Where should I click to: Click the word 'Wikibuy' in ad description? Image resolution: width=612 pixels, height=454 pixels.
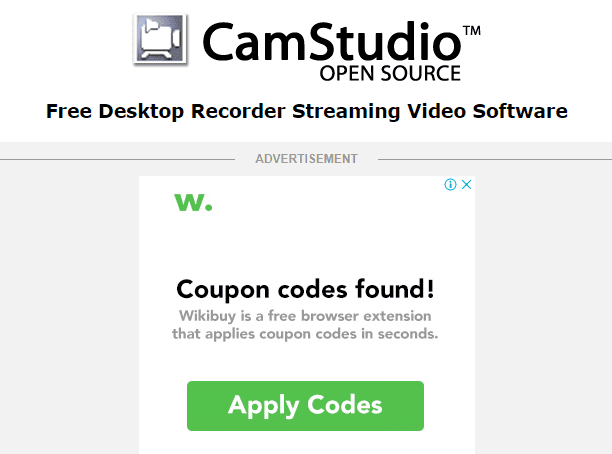tap(207, 316)
